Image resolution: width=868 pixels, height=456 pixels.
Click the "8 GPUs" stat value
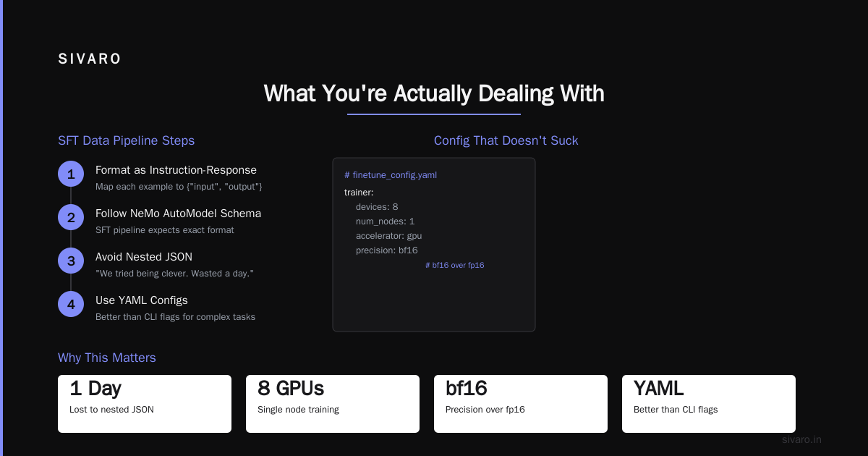291,389
